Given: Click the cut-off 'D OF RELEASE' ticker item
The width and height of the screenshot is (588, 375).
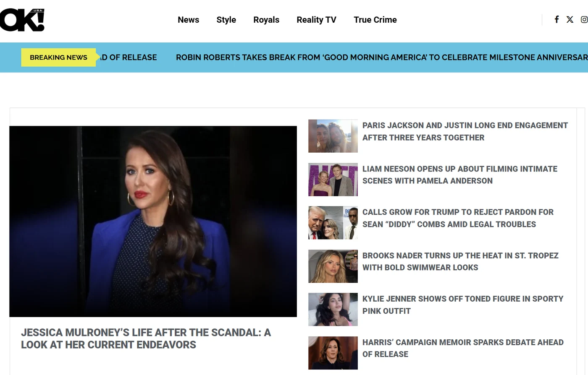Looking at the screenshot, I should [x=129, y=57].
